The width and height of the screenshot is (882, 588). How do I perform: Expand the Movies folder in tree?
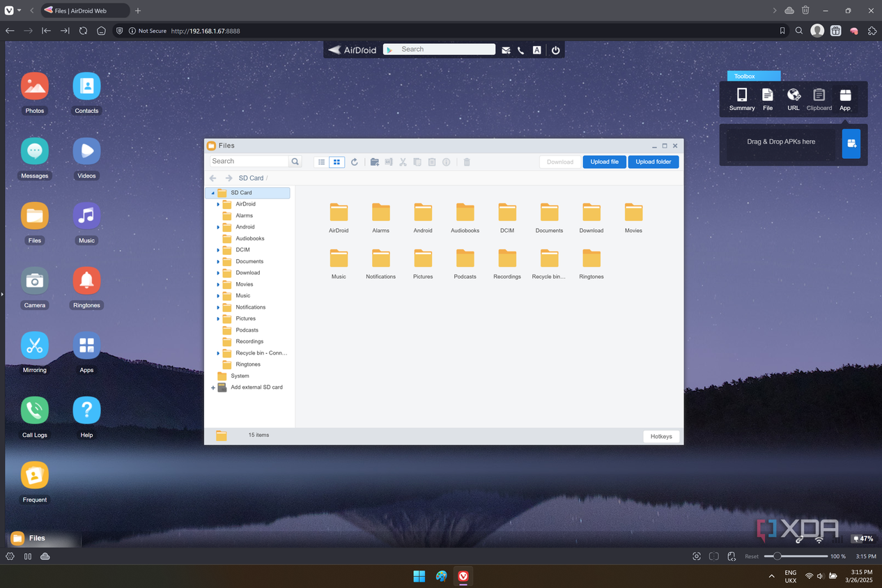click(218, 284)
